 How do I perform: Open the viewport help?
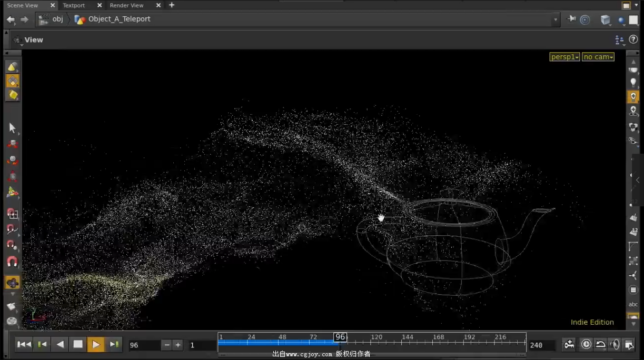[x=633, y=39]
